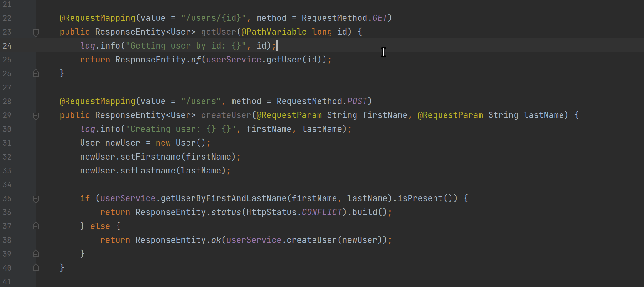Screen dimensions: 644x287
Task: Collapse the getUser method body fold marker
Action: point(36,32)
